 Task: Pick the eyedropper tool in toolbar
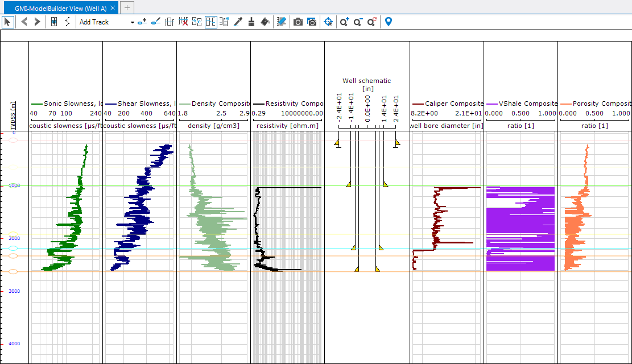pyautogui.click(x=238, y=22)
